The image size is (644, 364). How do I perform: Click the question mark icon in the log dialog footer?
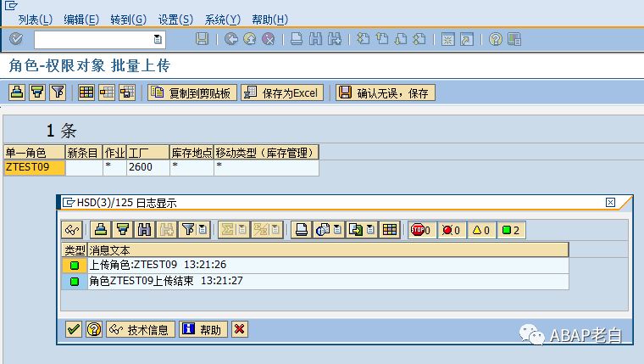pos(94,329)
